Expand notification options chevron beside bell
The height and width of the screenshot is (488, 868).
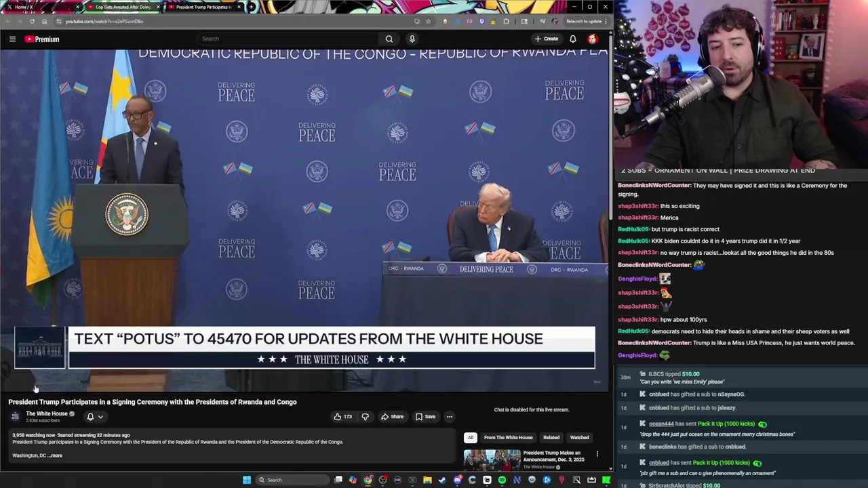[x=100, y=417]
